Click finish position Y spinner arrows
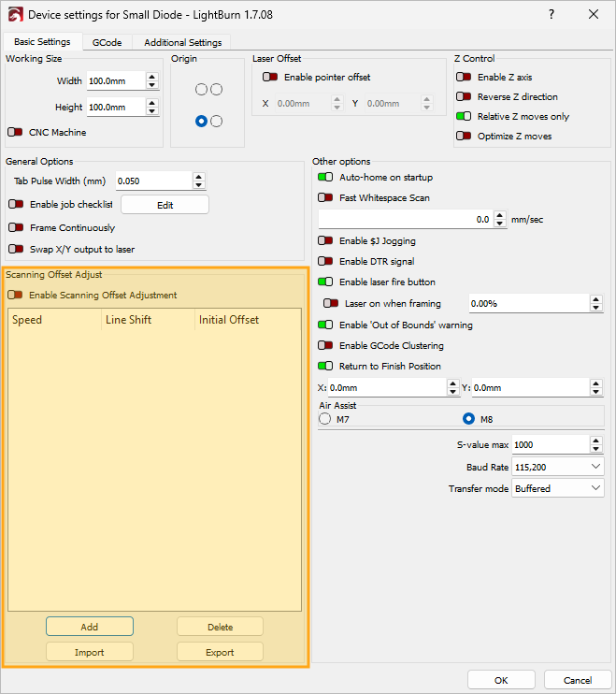 coord(596,388)
